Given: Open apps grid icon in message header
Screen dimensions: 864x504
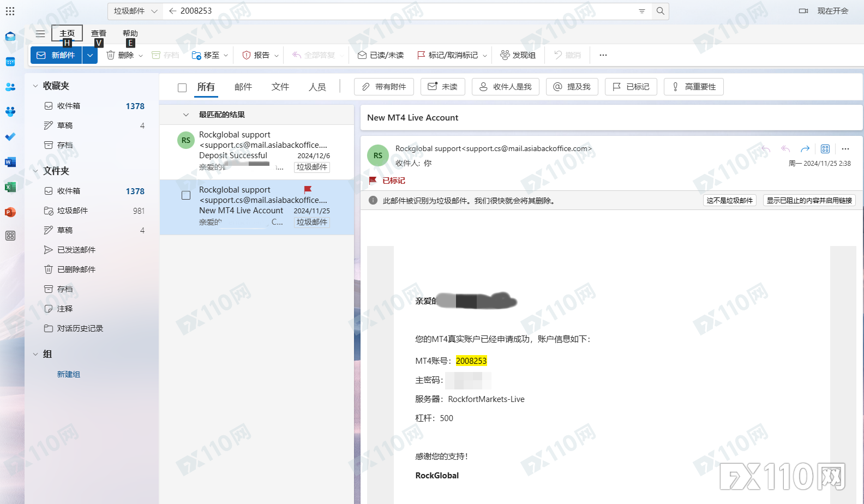Looking at the screenshot, I should coord(825,149).
